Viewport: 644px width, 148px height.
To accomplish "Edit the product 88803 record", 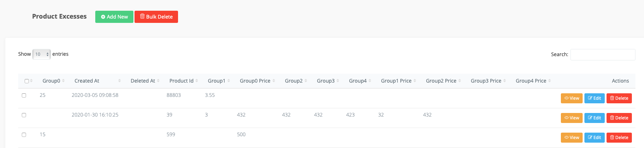I will pos(594,98).
